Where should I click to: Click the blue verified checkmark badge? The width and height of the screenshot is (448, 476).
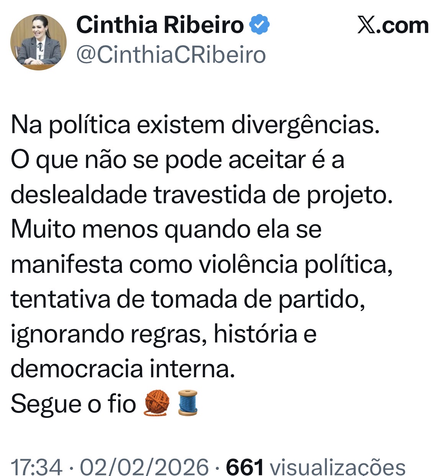tap(259, 25)
